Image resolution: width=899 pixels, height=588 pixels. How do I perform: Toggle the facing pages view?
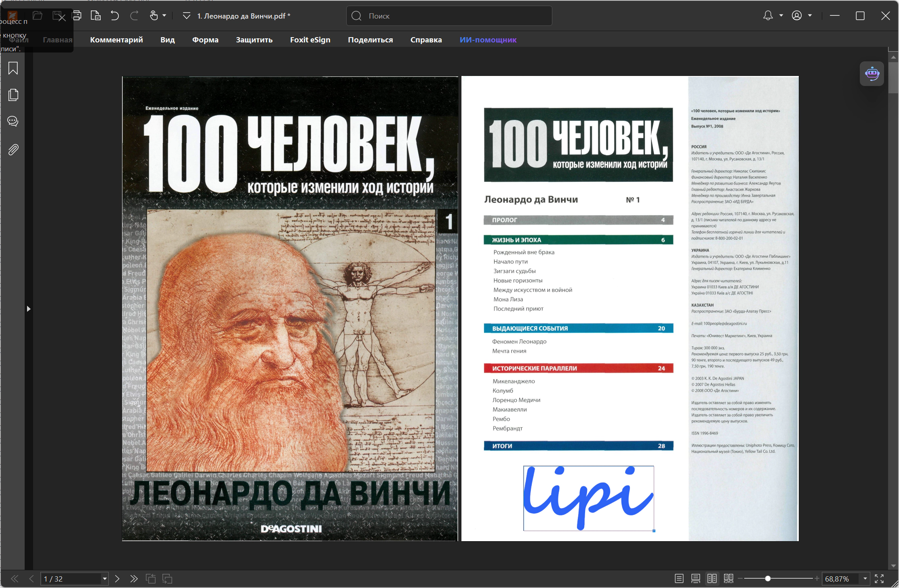tap(712, 579)
